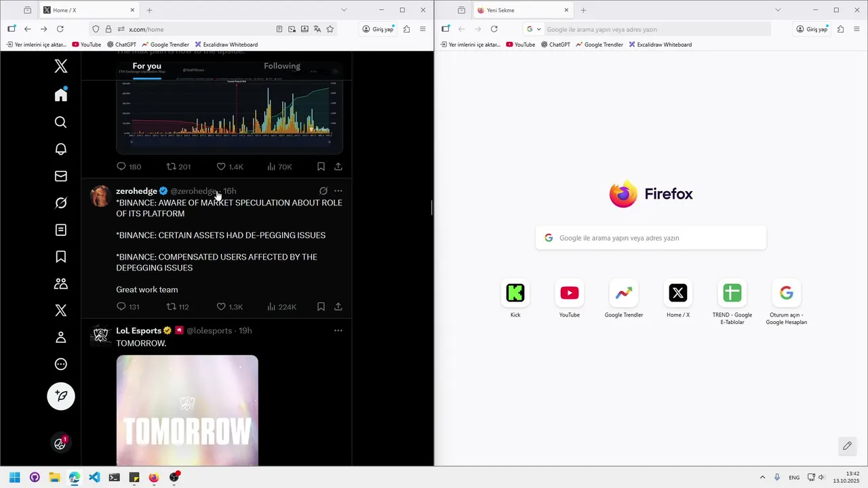List all tabs in the X window

click(344, 10)
